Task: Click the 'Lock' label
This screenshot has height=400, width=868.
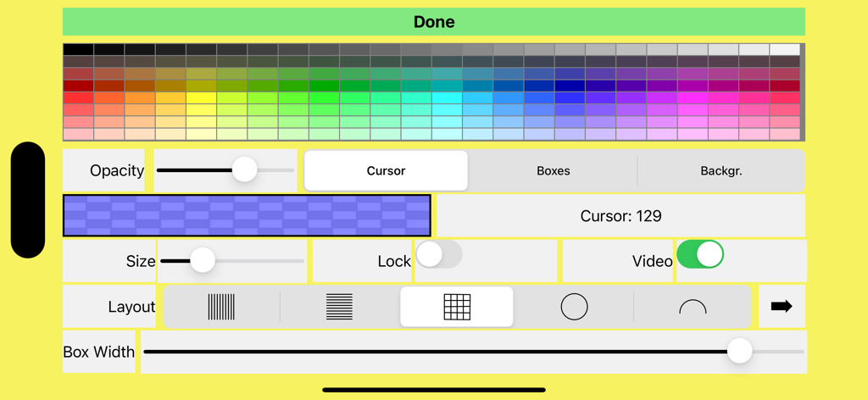Action: coord(394,260)
